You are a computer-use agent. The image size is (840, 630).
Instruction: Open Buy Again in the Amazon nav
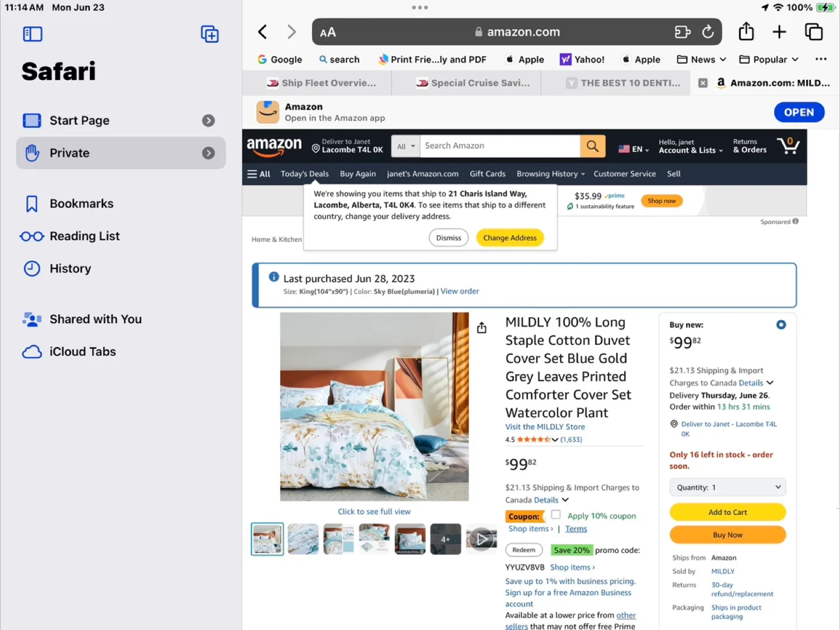click(358, 174)
